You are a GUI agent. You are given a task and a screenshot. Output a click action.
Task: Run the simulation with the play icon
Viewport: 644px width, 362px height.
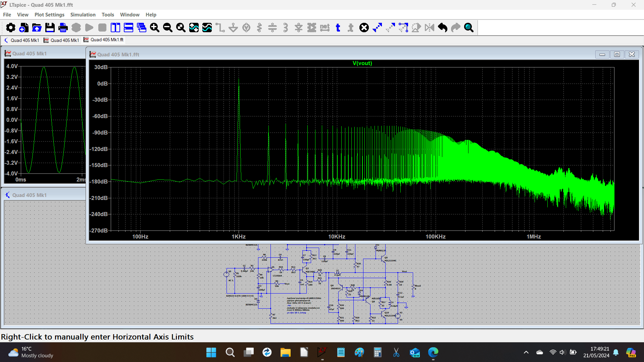pyautogui.click(x=89, y=28)
